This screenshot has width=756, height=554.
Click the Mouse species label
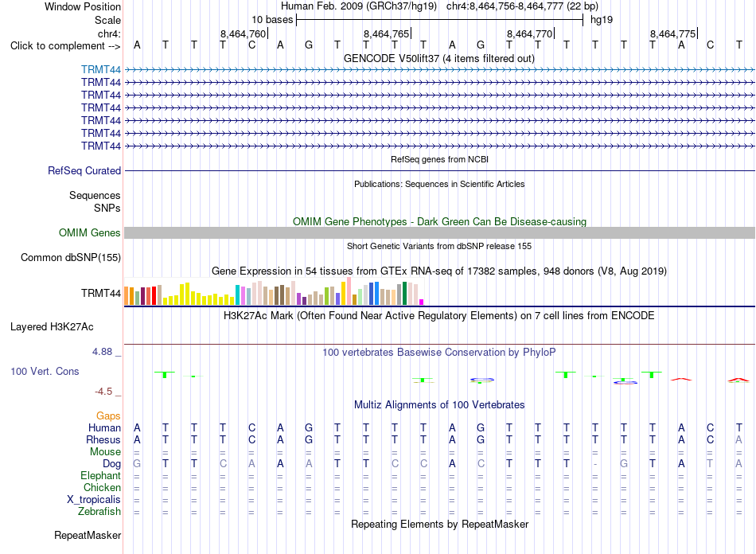tap(105, 452)
